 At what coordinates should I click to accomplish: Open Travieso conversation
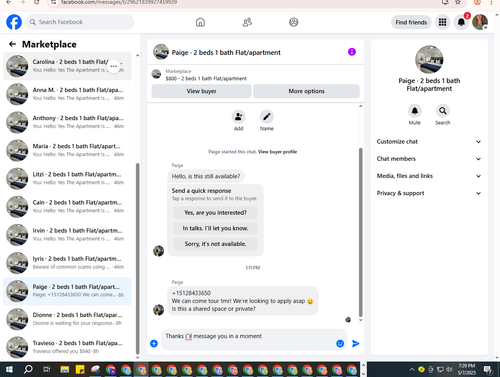(67, 347)
